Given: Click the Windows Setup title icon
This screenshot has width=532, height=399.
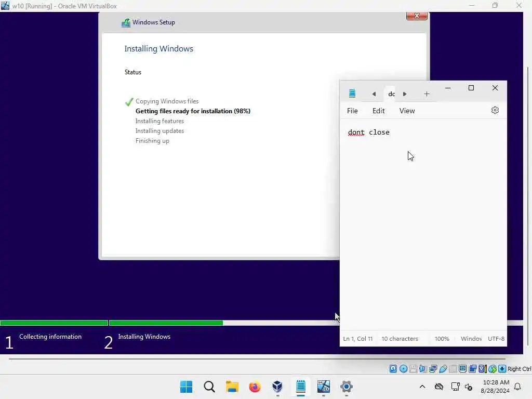Looking at the screenshot, I should [126, 23].
